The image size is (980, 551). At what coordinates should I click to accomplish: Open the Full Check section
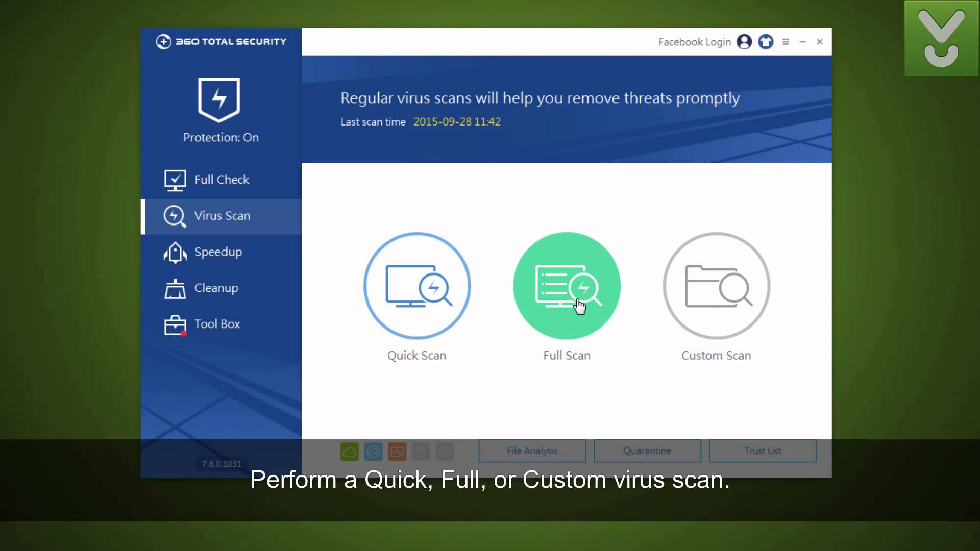click(221, 180)
